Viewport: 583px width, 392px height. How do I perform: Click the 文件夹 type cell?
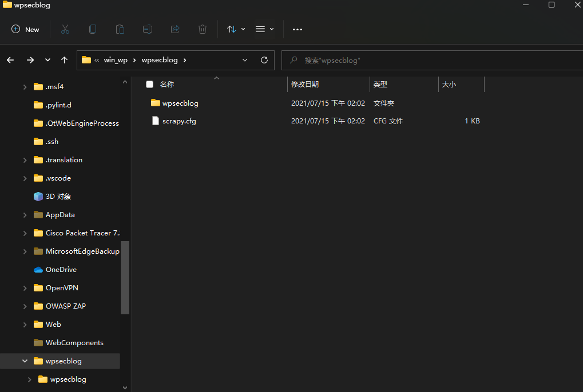pyautogui.click(x=384, y=103)
